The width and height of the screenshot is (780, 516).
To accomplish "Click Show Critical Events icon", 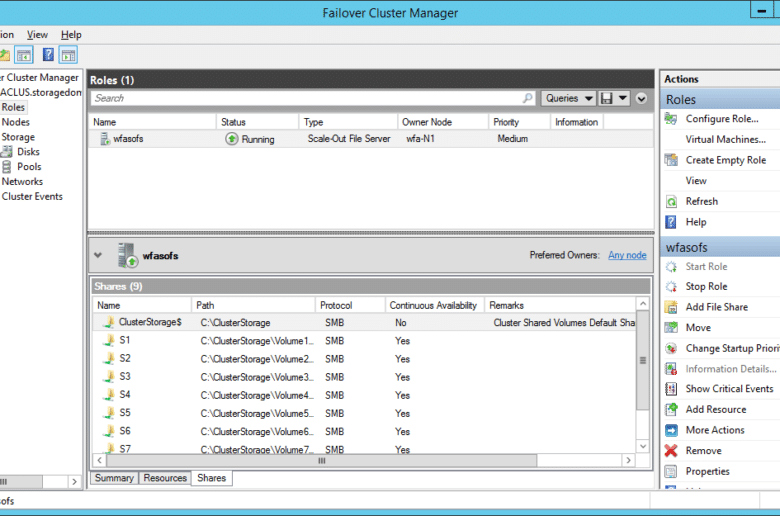I will 671,389.
